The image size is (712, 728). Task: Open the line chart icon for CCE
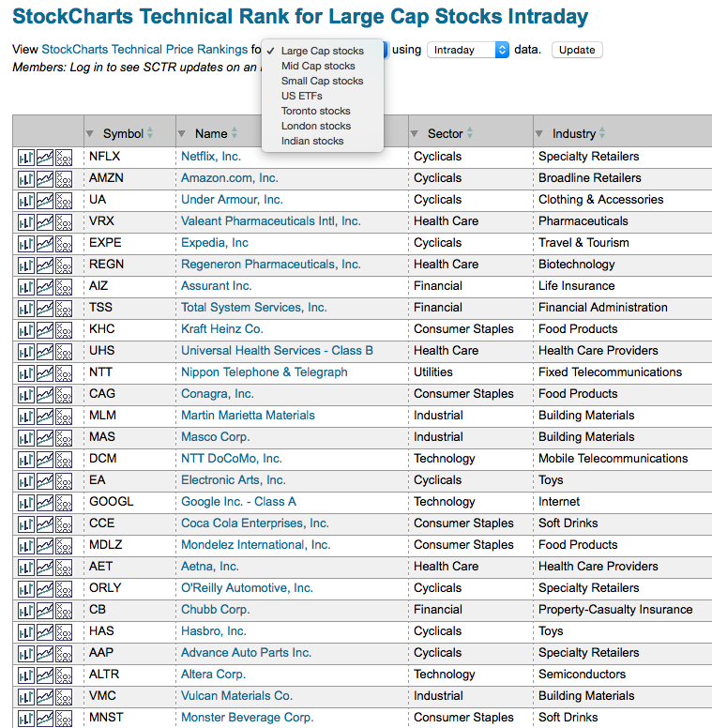[x=45, y=524]
